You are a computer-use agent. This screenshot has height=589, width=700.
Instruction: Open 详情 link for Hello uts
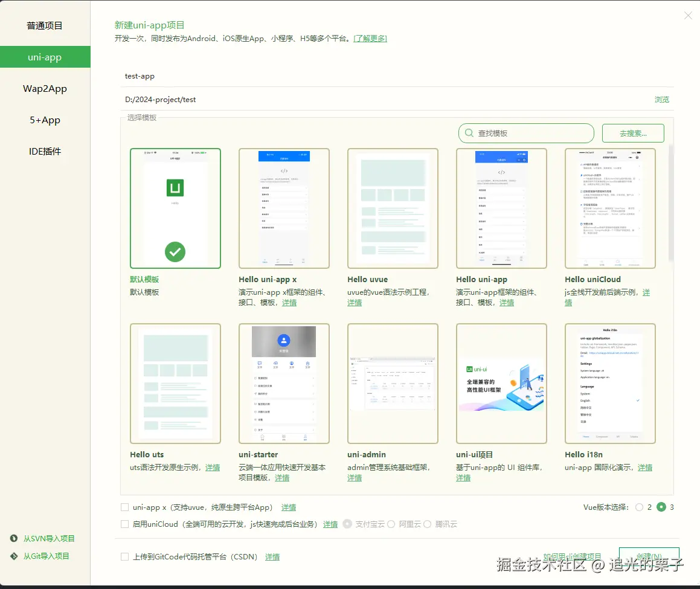(x=213, y=468)
